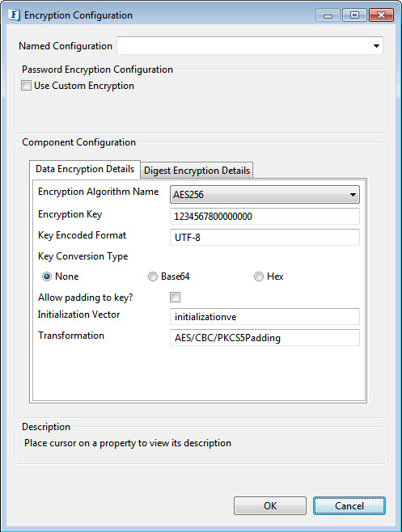
Task: Maximize the Encryption Configuration dialog
Action: (x=354, y=15)
